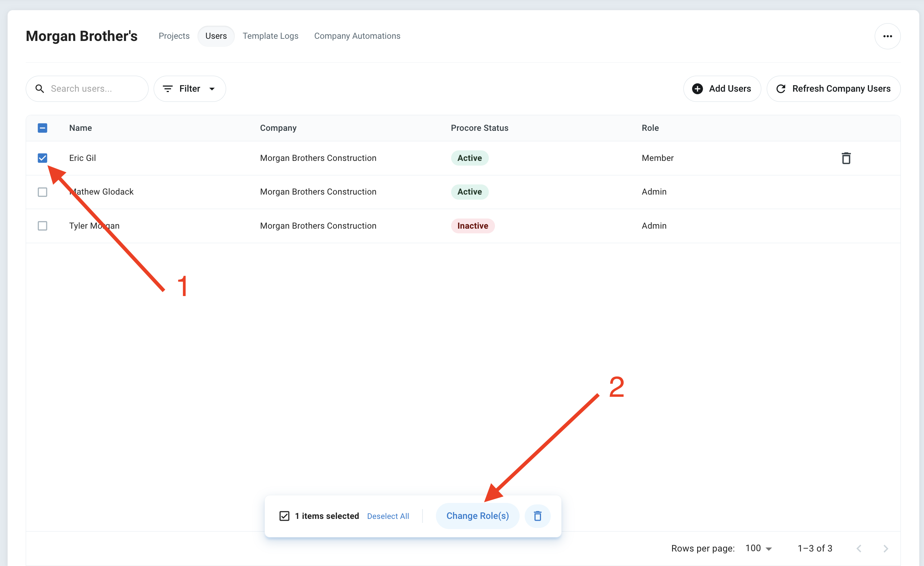Image resolution: width=924 pixels, height=566 pixels.
Task: Switch to the Projects tab
Action: tap(174, 36)
